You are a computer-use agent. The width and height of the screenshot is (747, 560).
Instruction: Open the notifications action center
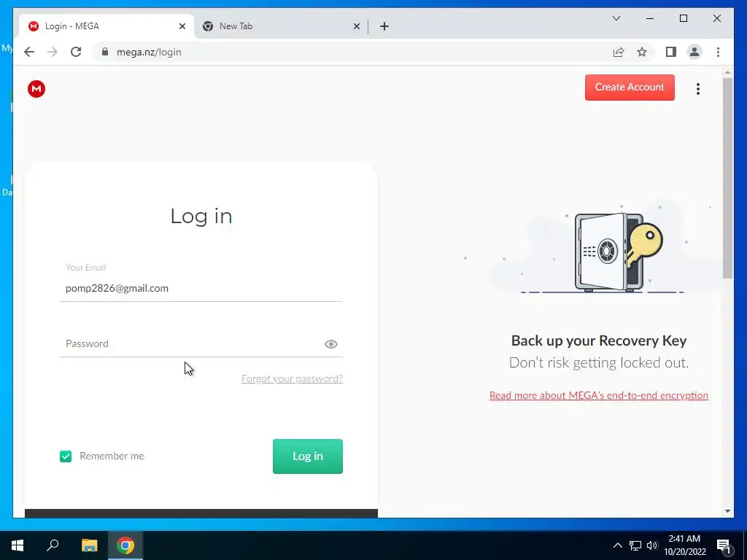coord(724,546)
